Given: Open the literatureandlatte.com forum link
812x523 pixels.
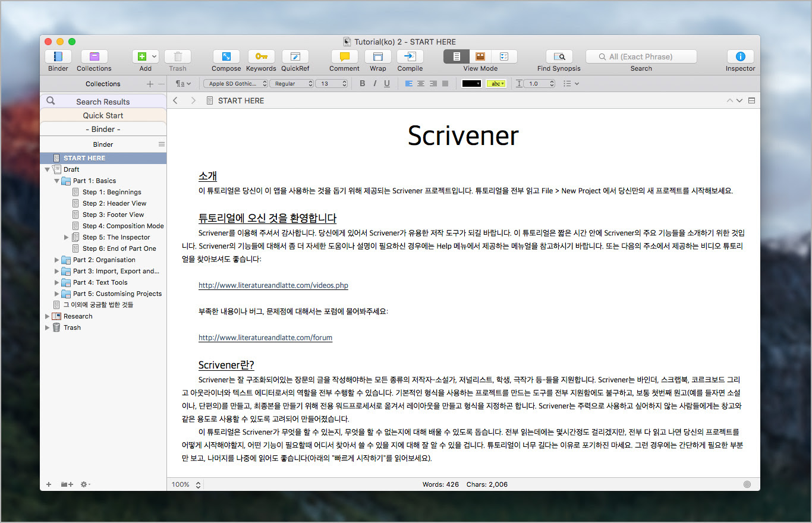Looking at the screenshot, I should click(x=265, y=338).
